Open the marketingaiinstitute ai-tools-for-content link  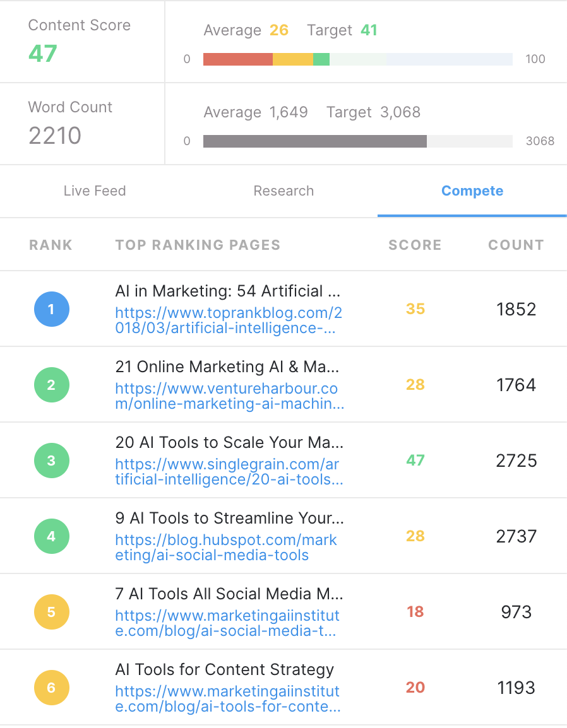point(228,699)
